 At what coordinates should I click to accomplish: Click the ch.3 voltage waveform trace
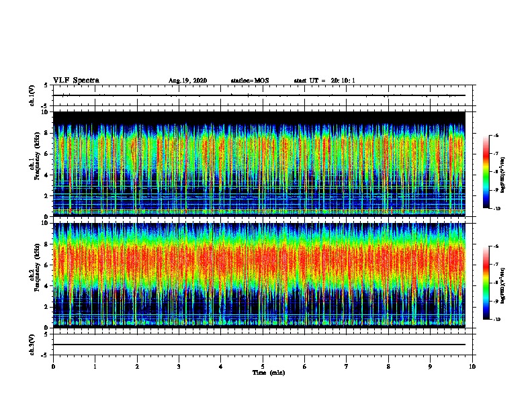point(259,345)
